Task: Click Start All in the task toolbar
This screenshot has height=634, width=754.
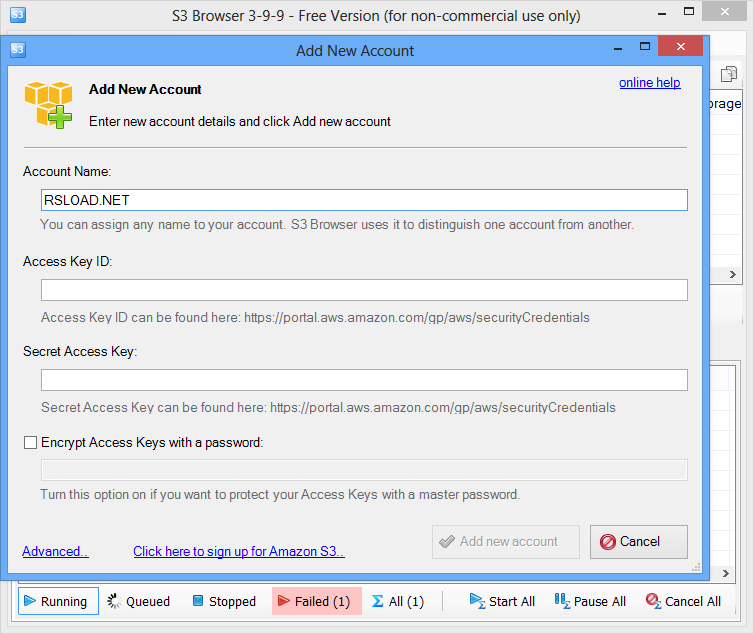Action: coord(502,601)
